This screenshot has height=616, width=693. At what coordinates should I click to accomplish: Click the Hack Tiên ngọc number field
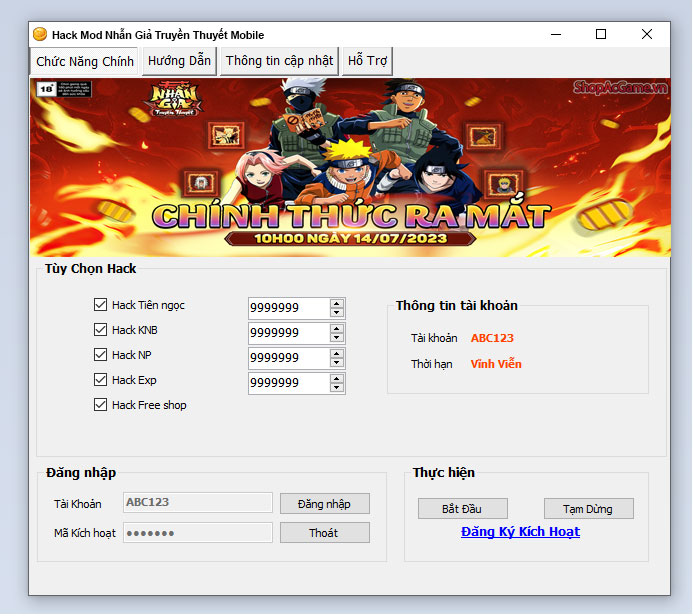point(289,308)
